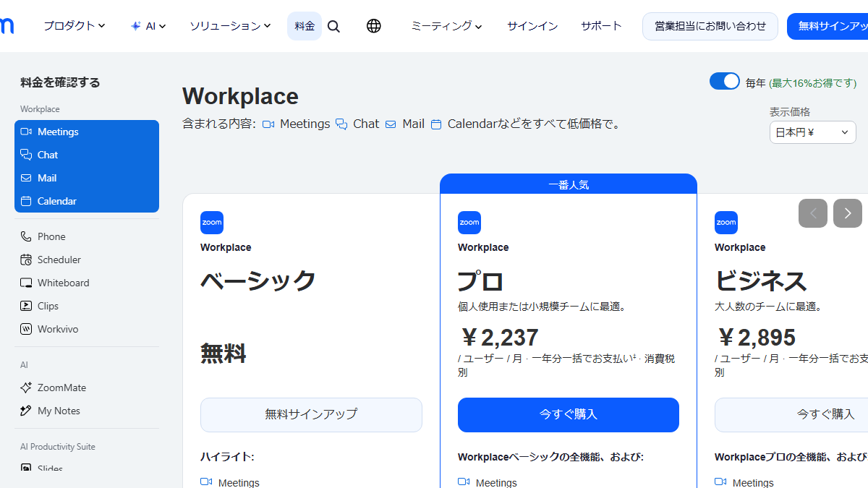Open Scheduler pricing from sidebar
Viewport: 868px width, 488px height.
[x=87, y=260]
